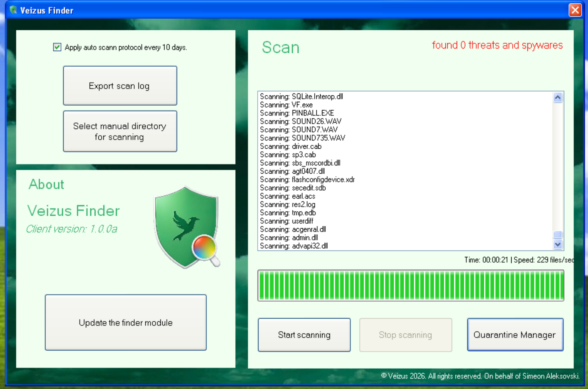
Task: Click the disabled Stop scanning button
Action: coord(406,335)
